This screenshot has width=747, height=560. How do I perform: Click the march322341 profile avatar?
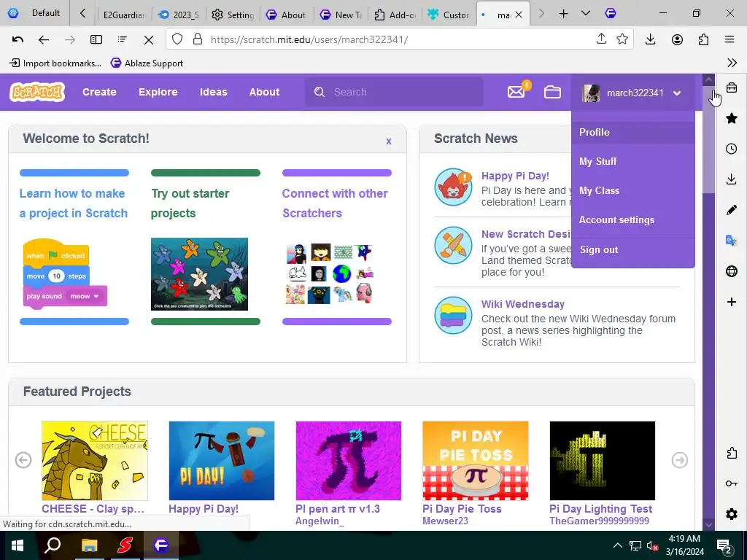click(x=591, y=93)
